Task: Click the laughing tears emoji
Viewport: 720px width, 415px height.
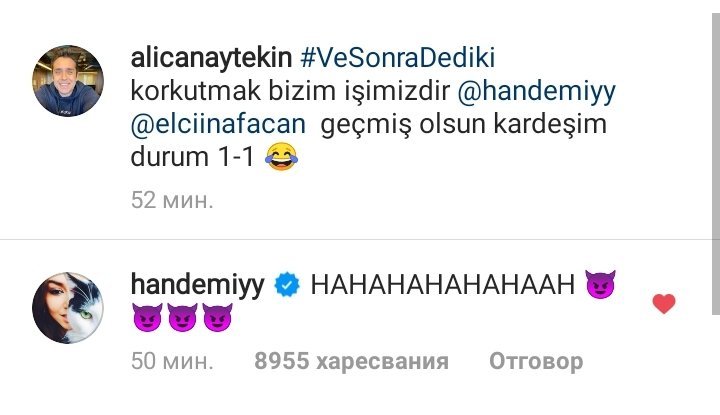Action: click(281, 157)
